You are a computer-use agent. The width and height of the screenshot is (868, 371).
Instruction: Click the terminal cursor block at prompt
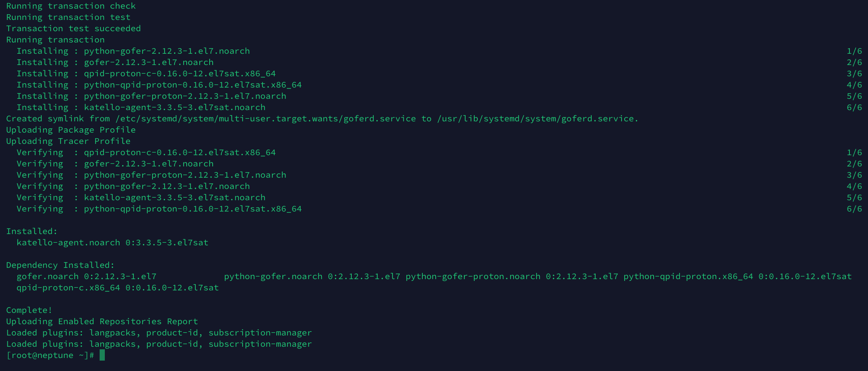[x=102, y=355]
